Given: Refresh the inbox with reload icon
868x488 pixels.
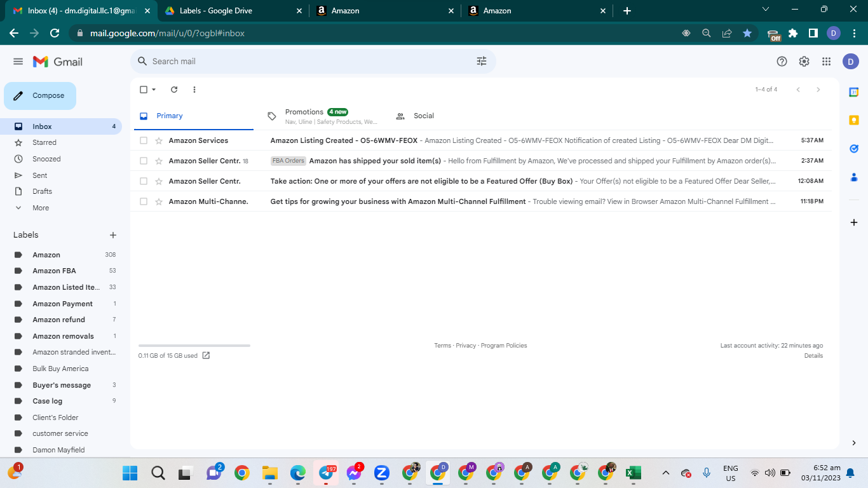Looking at the screenshot, I should [x=174, y=90].
